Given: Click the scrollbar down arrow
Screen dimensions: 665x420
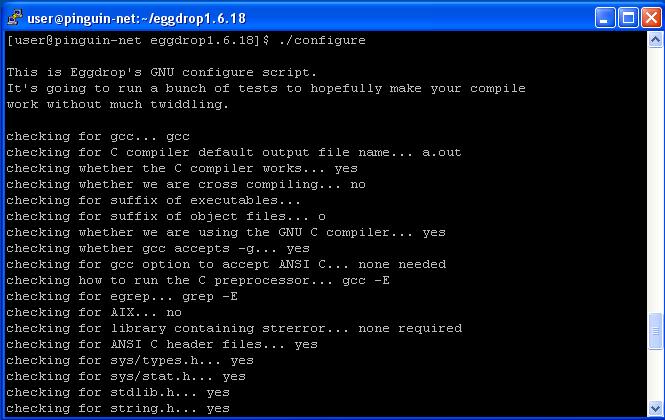Looking at the screenshot, I should pyautogui.click(x=655, y=409).
